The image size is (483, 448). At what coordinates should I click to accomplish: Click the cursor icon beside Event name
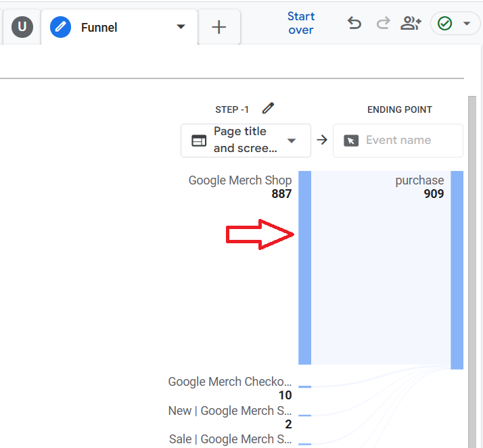(351, 141)
